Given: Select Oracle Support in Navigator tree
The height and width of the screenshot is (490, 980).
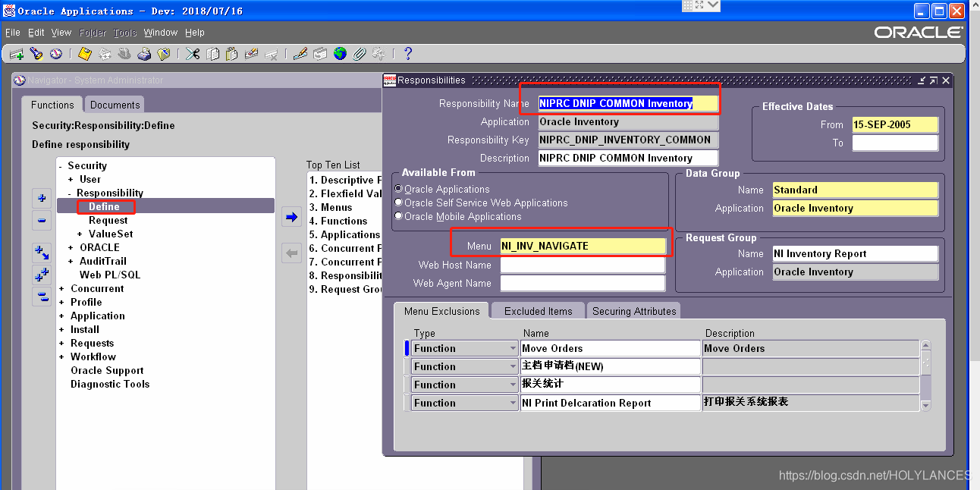Looking at the screenshot, I should click(107, 370).
